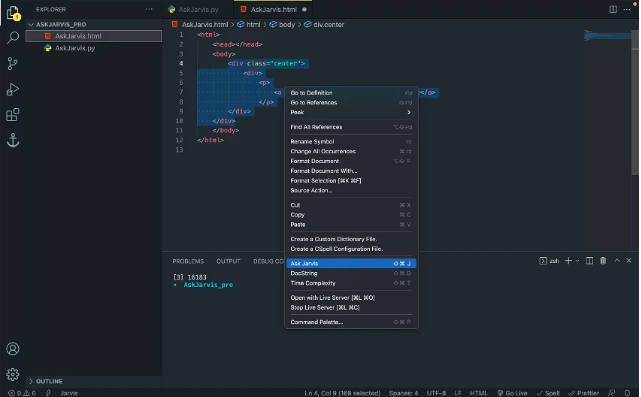
Task: Click the Prettier status bar item
Action: (583, 393)
